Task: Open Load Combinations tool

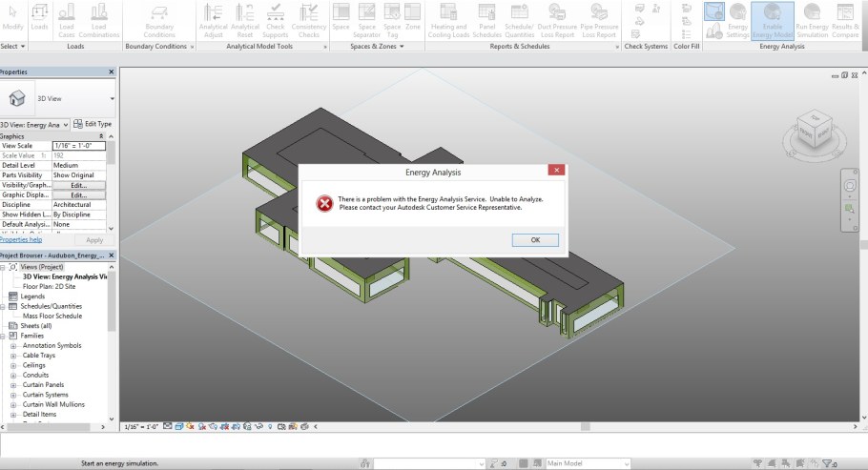Action: pyautogui.click(x=99, y=20)
